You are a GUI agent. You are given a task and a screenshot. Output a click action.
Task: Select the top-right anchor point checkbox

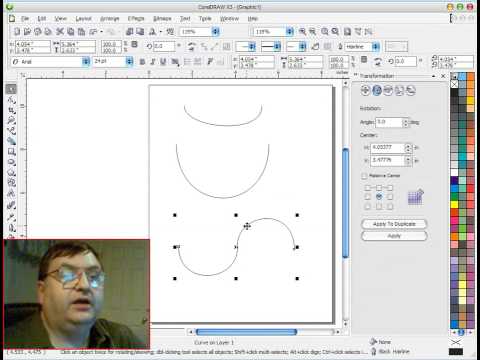point(390,188)
